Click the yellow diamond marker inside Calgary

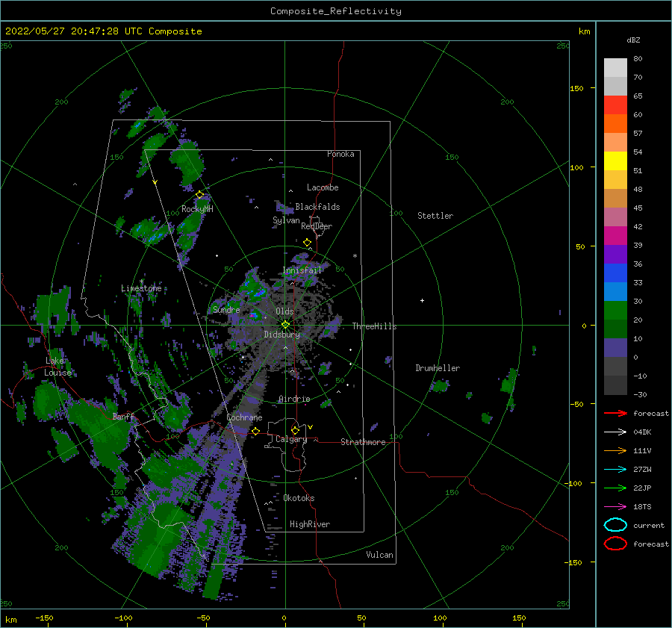point(295,430)
